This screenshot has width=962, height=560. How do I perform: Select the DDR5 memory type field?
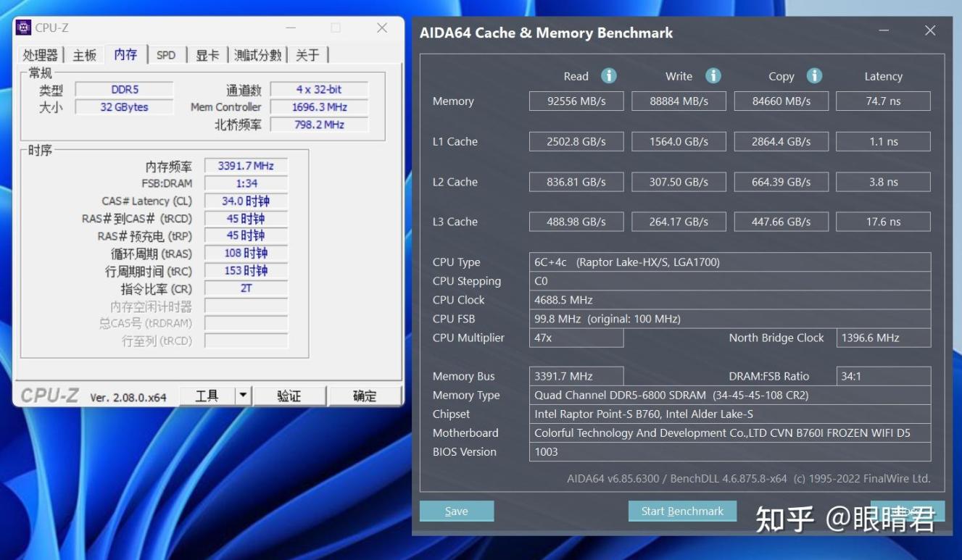tap(125, 90)
